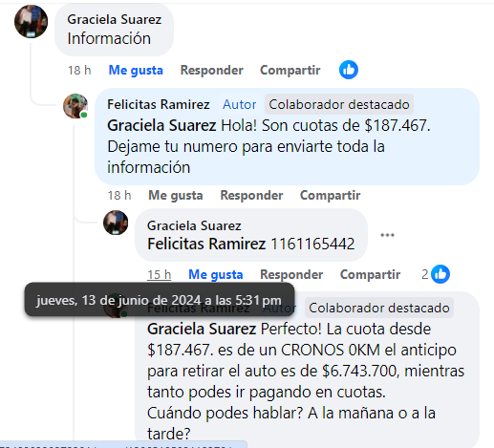Toggle Me gusta on the 1161165442 comment

pos(216,274)
